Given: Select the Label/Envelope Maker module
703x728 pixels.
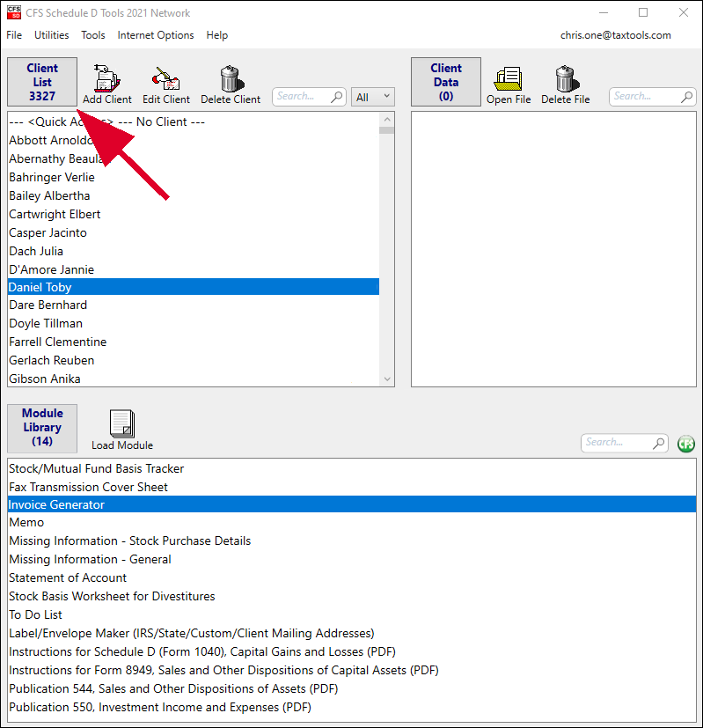Looking at the screenshot, I should pyautogui.click(x=352, y=634).
